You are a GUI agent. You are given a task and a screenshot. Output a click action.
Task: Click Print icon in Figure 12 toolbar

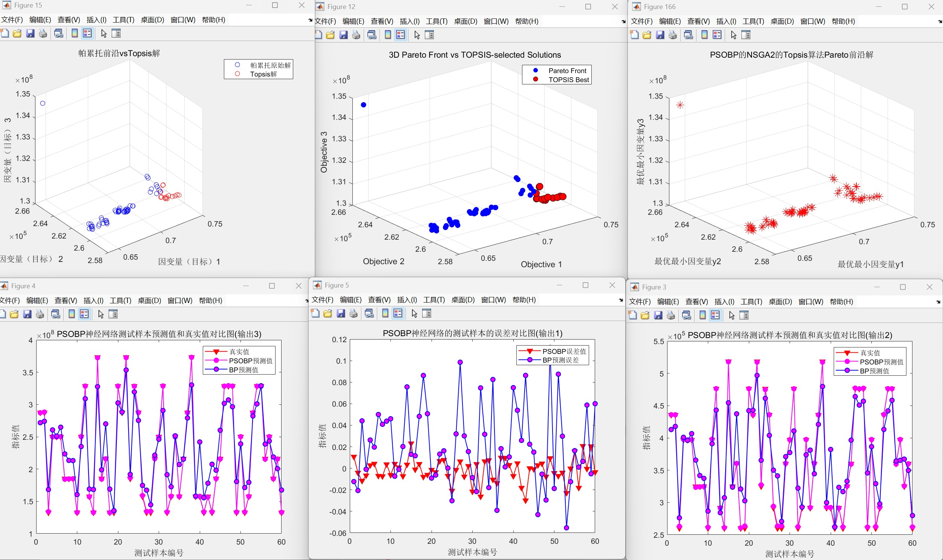[356, 35]
